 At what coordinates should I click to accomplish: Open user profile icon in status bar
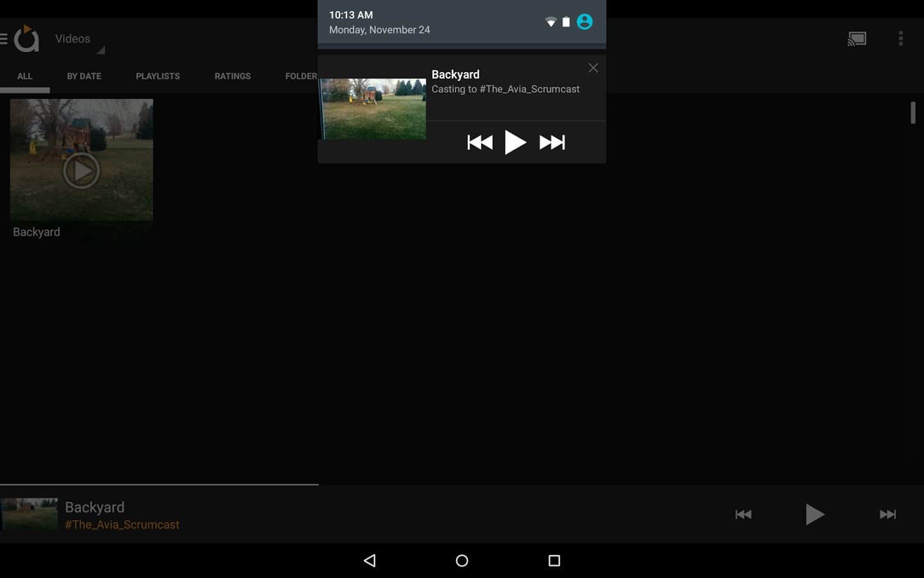(x=585, y=22)
